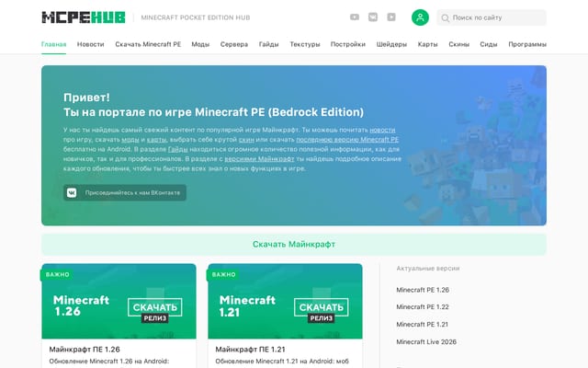Open 'Скачать Minecraft PE' in the navigation
The width and height of the screenshot is (588, 368).
[148, 44]
